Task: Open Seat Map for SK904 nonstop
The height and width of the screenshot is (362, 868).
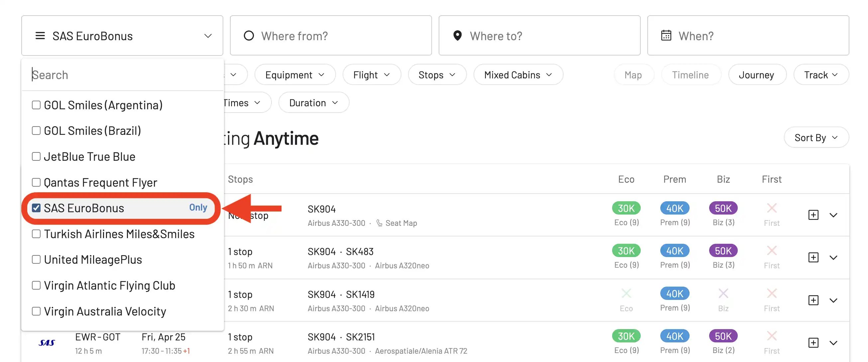Action: pos(401,223)
